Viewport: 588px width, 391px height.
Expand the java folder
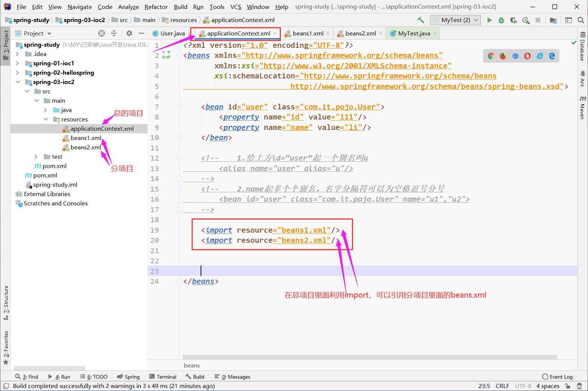click(x=46, y=110)
